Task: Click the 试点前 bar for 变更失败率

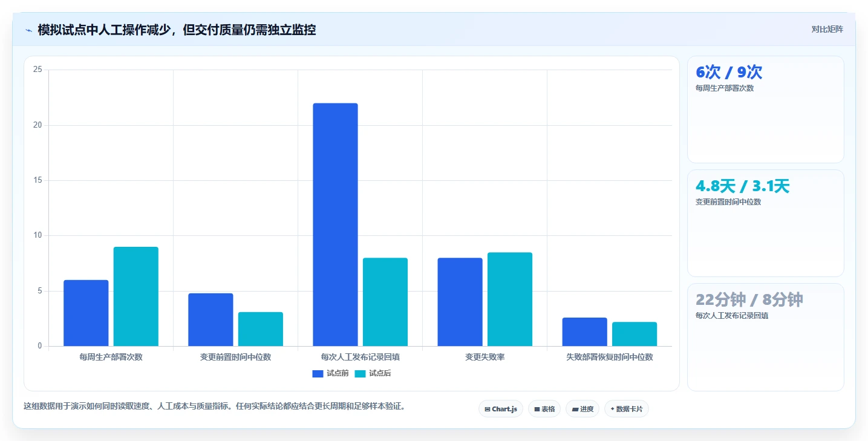Action: click(460, 302)
